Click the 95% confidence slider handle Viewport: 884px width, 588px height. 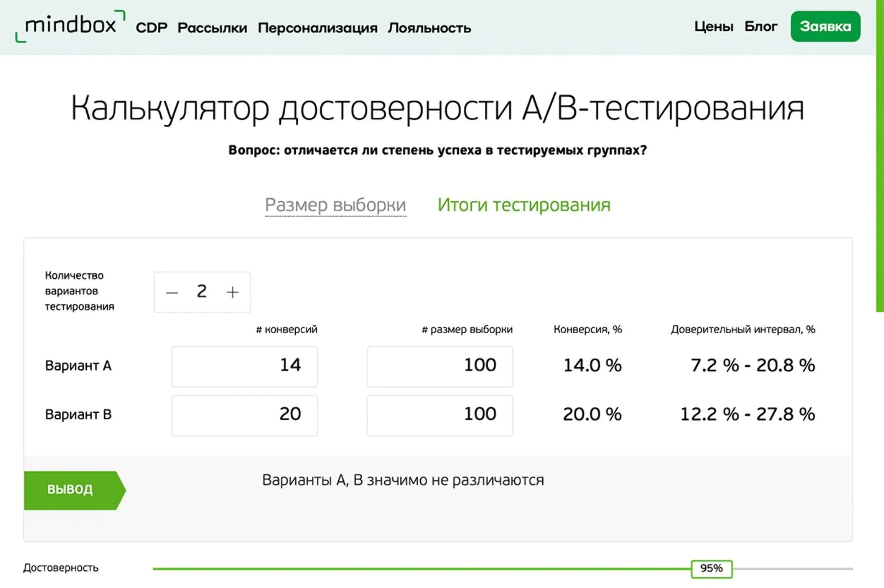click(712, 569)
